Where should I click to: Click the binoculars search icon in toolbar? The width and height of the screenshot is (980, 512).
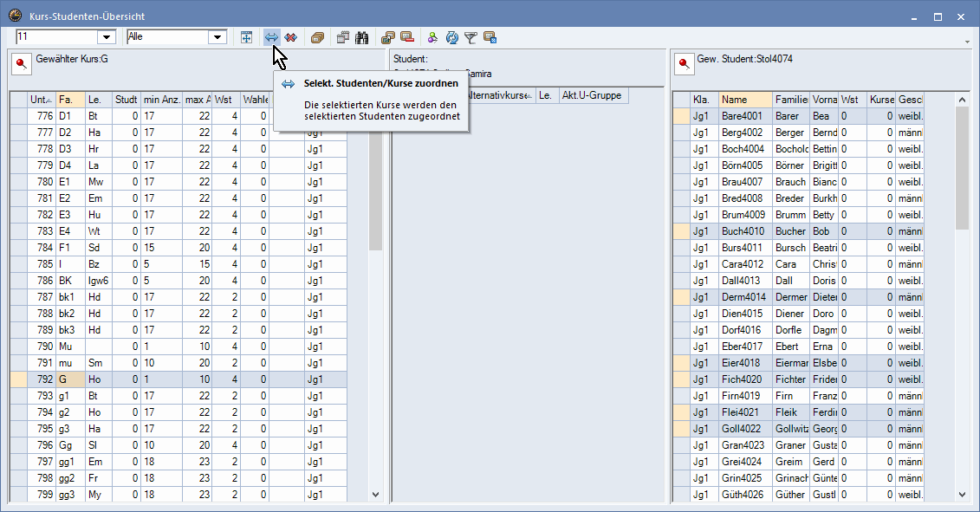pos(362,37)
